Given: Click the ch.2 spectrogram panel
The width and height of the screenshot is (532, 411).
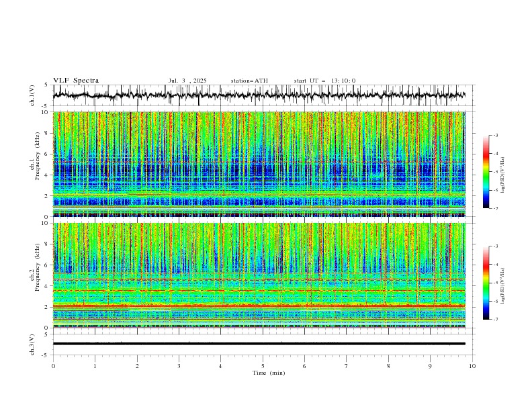Looking at the screenshot, I should pos(259,275).
